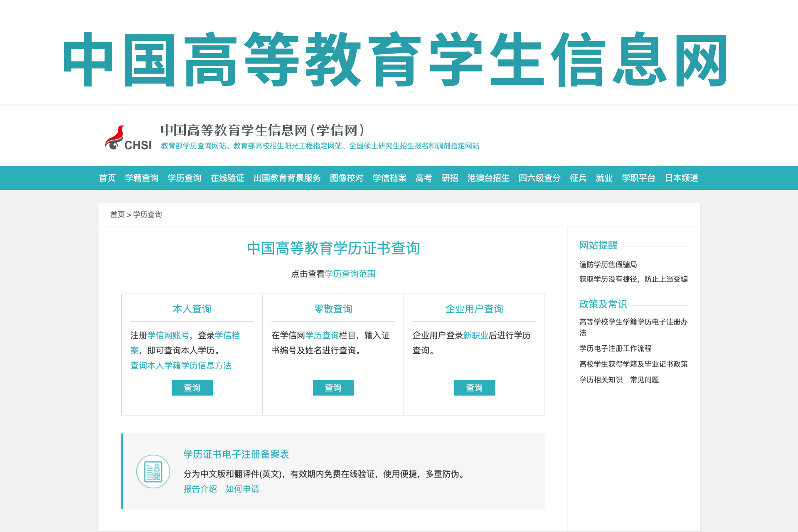This screenshot has height=532, width=798.
Task: Click the CHSI bird logo
Action: (128, 138)
